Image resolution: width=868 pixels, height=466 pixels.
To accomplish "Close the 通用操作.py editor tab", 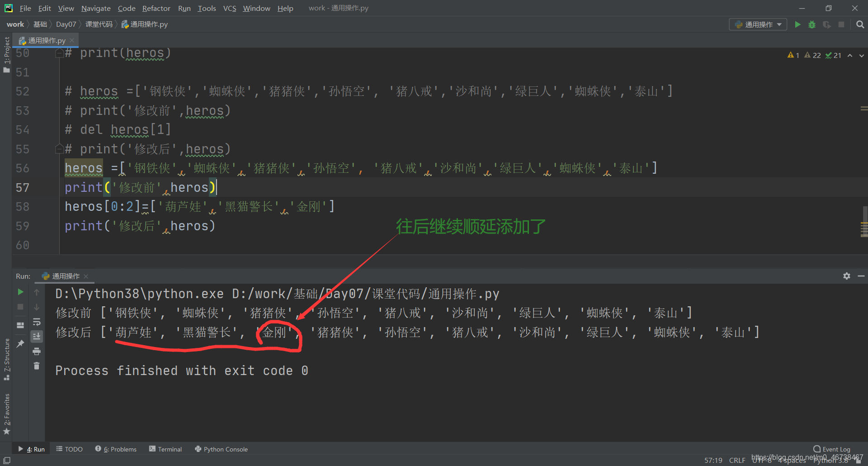I will coord(72,40).
